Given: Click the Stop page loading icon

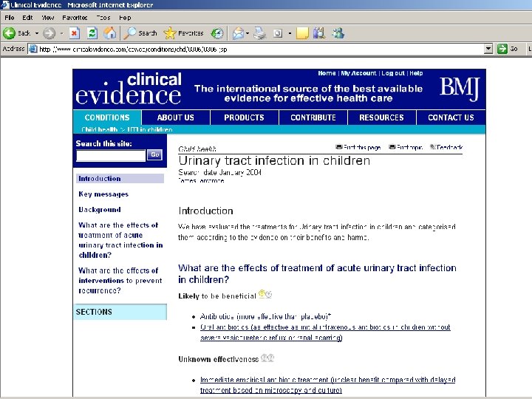Looking at the screenshot, I should (x=75, y=33).
